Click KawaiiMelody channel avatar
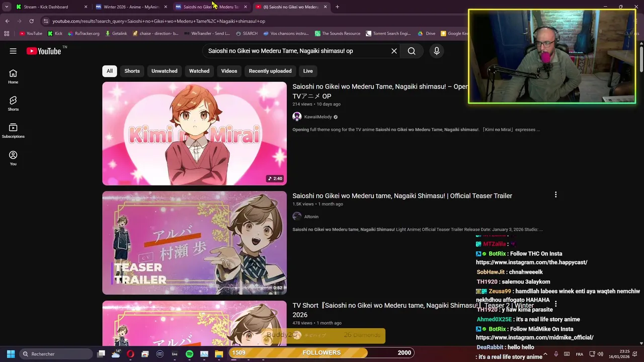The width and height of the screenshot is (644, 362). pos(297,117)
